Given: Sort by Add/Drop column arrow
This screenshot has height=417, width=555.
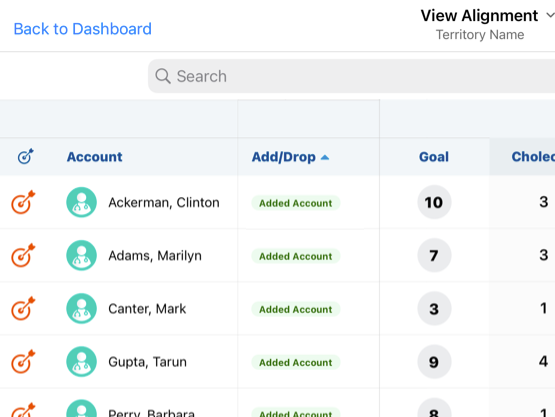Looking at the screenshot, I should coord(325,158).
